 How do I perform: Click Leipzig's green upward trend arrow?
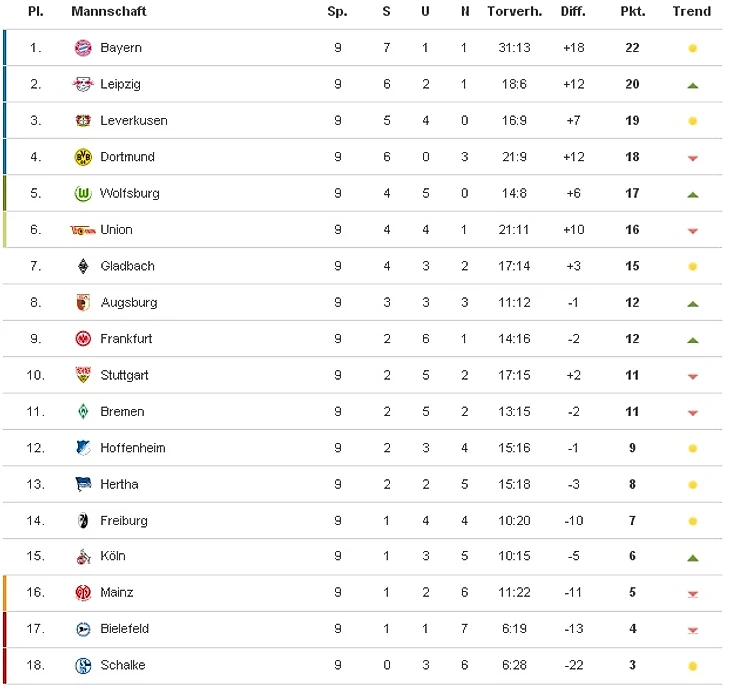[692, 86]
